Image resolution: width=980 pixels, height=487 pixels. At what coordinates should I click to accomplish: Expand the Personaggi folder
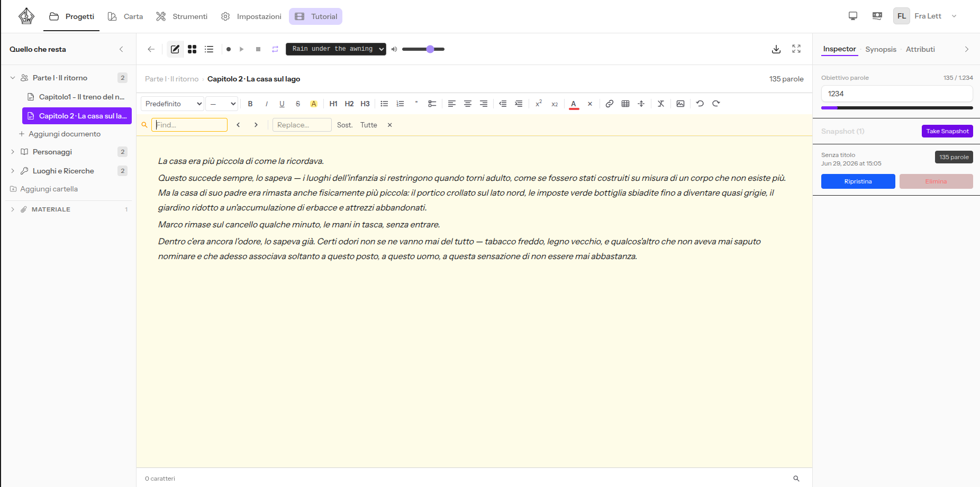point(13,152)
